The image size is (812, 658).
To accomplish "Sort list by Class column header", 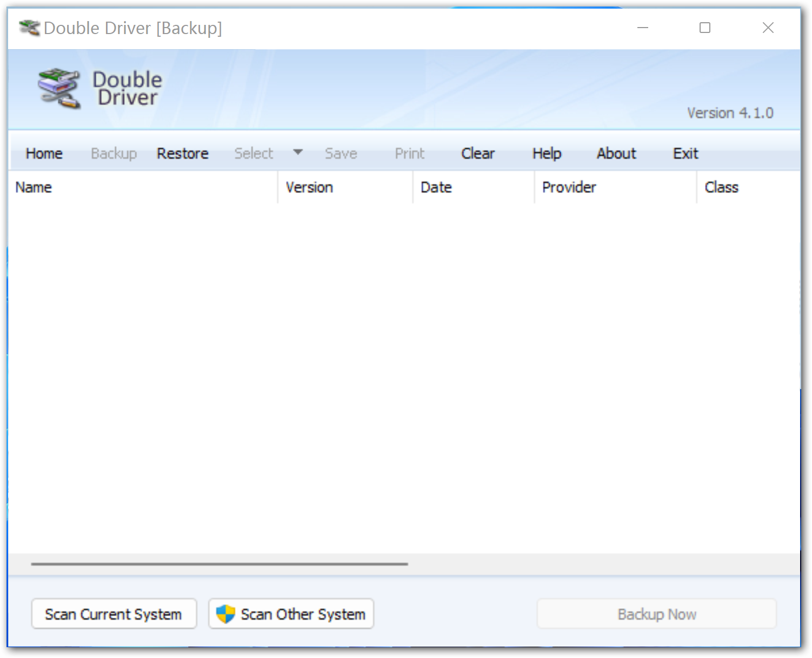I will 749,187.
